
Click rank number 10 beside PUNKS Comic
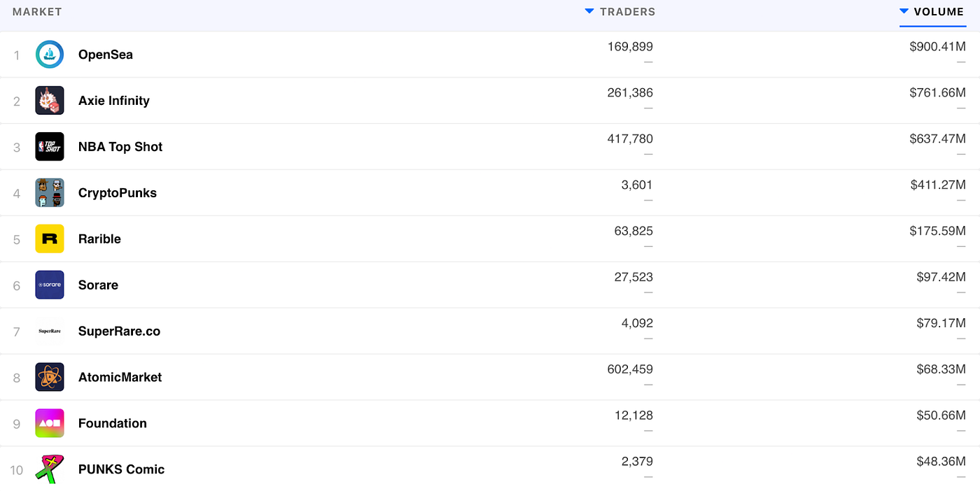tap(17, 470)
